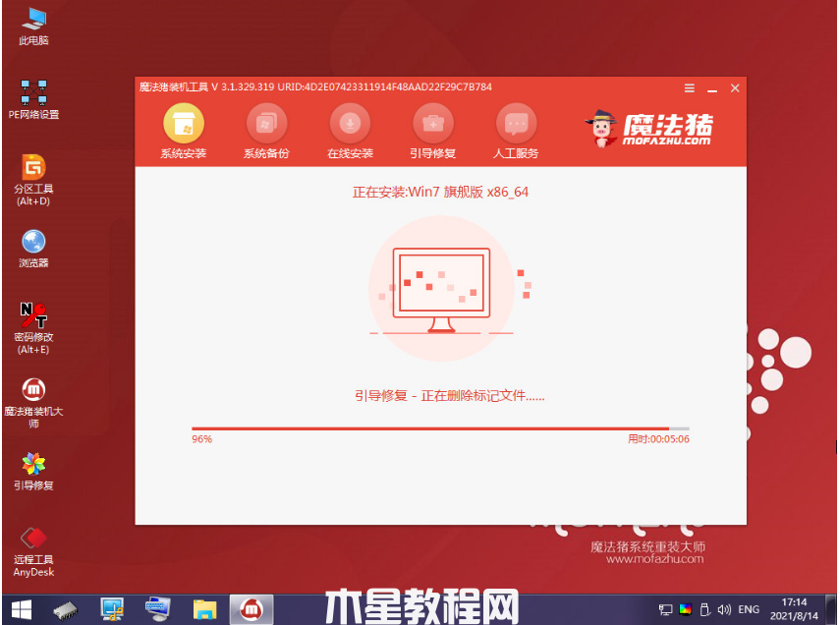Click the 96% progress label
Screen dimensions: 840x625
coord(202,439)
